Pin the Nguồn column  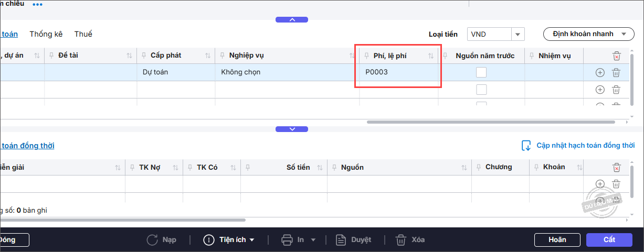(334, 168)
